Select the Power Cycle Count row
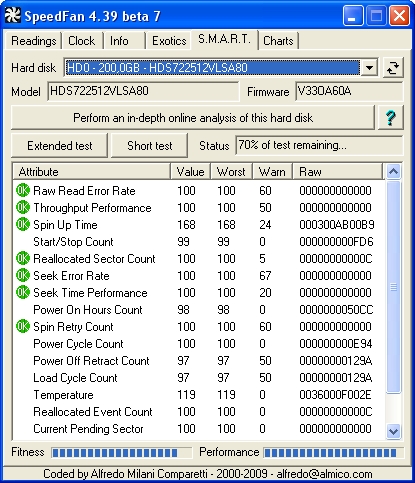 199,343
